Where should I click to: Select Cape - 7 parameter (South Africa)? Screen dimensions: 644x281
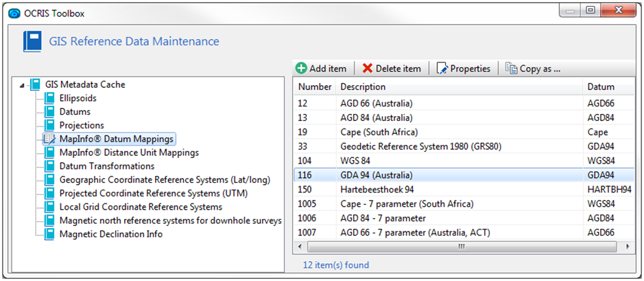click(x=464, y=204)
